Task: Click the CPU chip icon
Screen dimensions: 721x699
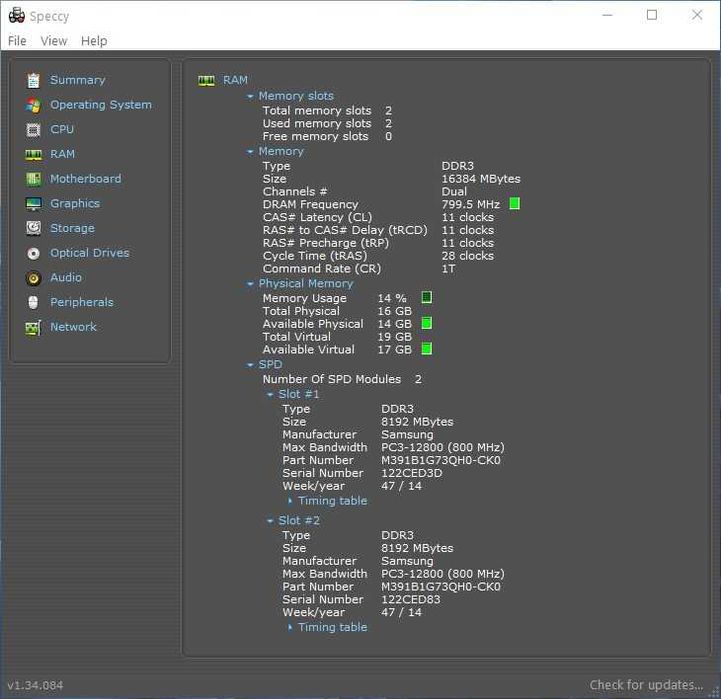Action: [x=33, y=130]
